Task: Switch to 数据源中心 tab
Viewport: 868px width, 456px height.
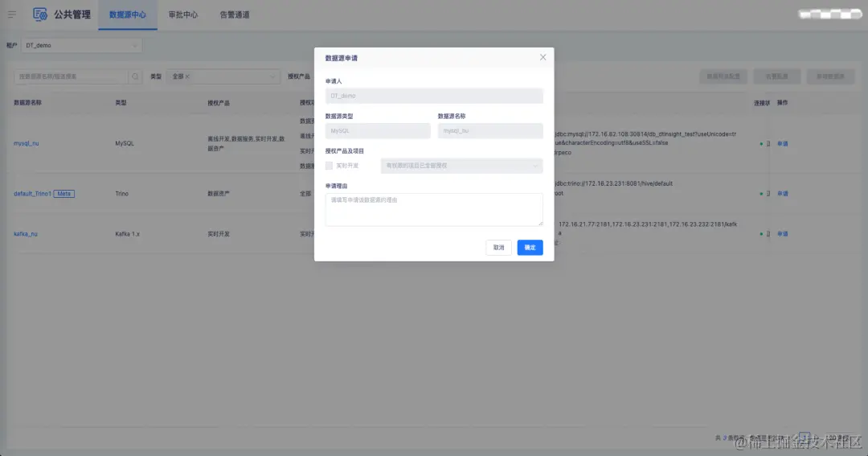Action: point(128,15)
